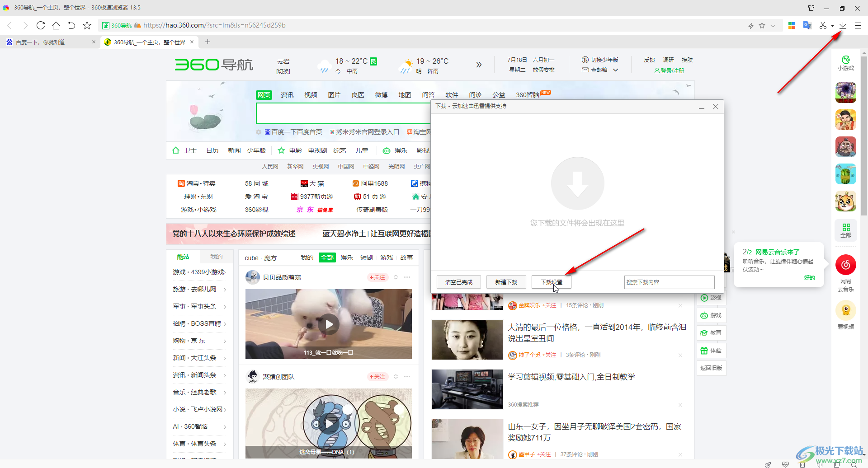The width and height of the screenshot is (868, 468).
Task: Select the 全部 video category
Action: 327,257
